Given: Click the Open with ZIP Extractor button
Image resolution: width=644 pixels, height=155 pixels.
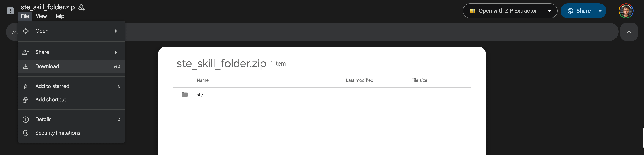Looking at the screenshot, I should pyautogui.click(x=503, y=11).
